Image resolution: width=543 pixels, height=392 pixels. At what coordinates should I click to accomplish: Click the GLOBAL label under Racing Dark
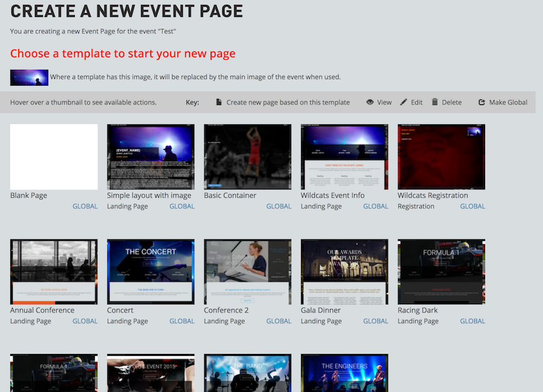472,321
